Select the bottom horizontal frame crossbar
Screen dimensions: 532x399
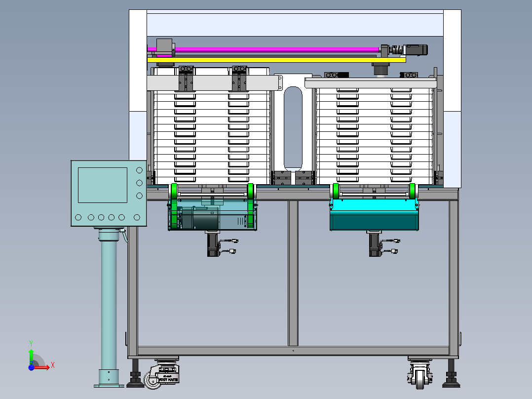tap(293, 351)
